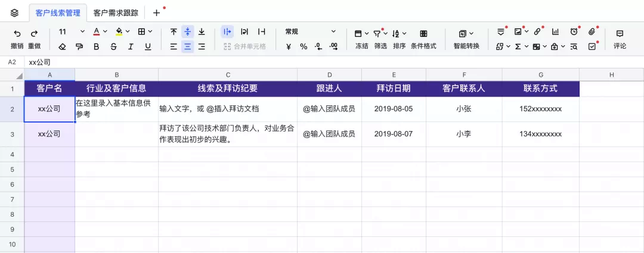Align text center horizontally
644x253 pixels.
click(188, 47)
